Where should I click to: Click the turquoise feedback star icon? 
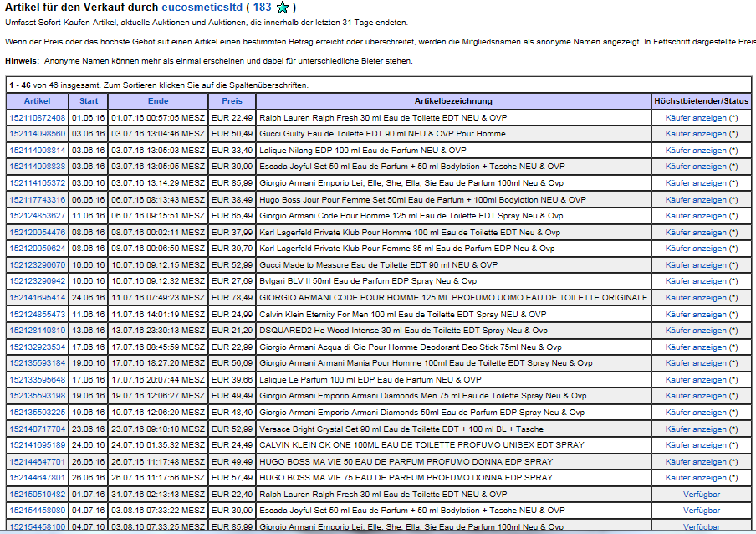click(x=283, y=8)
